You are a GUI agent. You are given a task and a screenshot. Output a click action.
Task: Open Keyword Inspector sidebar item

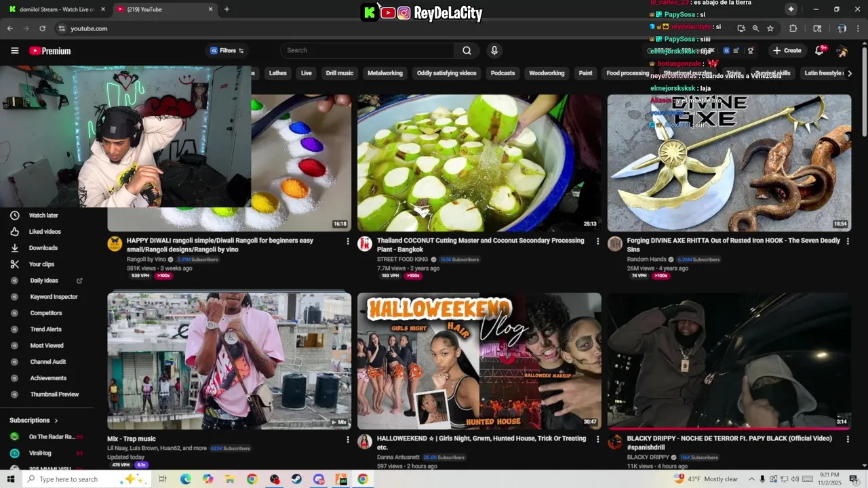54,297
